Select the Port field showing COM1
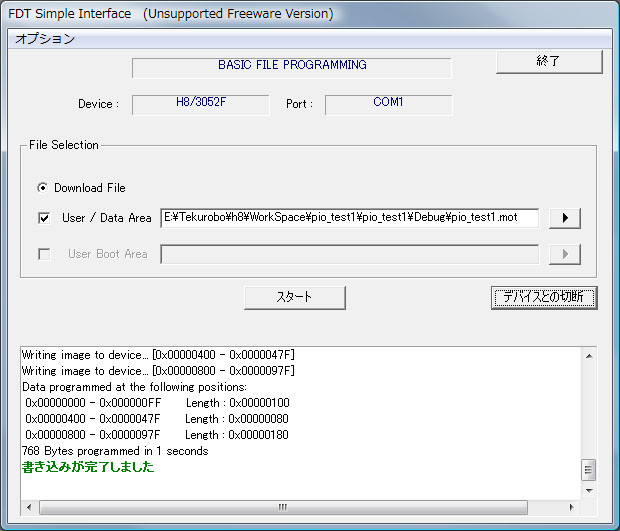 coord(388,104)
